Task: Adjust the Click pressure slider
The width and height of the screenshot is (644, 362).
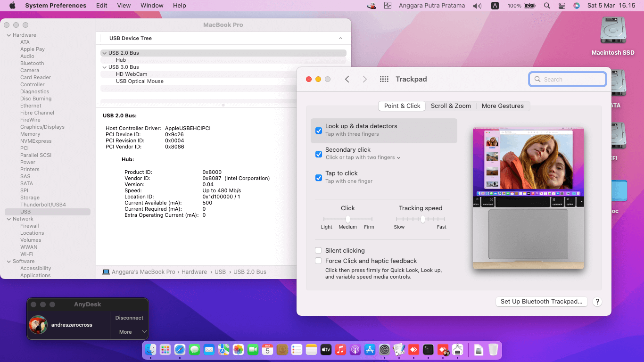Action: (347, 219)
